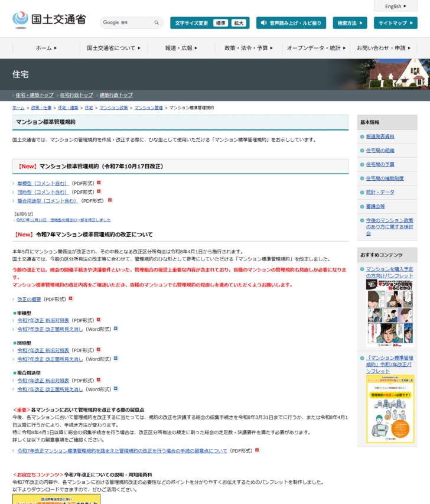Click ホーム in the breadcrumb
This screenshot has width=430, height=504.
point(18,108)
